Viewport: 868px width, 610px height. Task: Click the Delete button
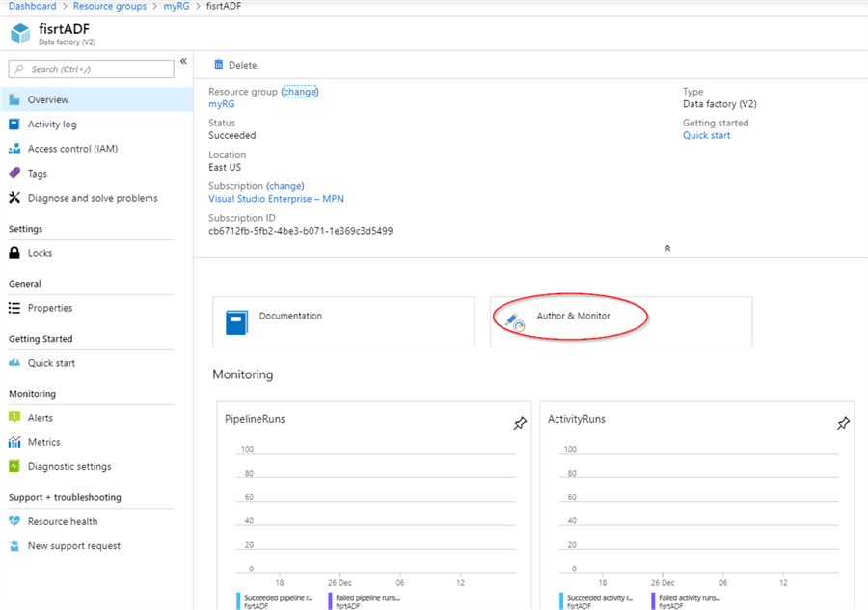pyautogui.click(x=235, y=65)
